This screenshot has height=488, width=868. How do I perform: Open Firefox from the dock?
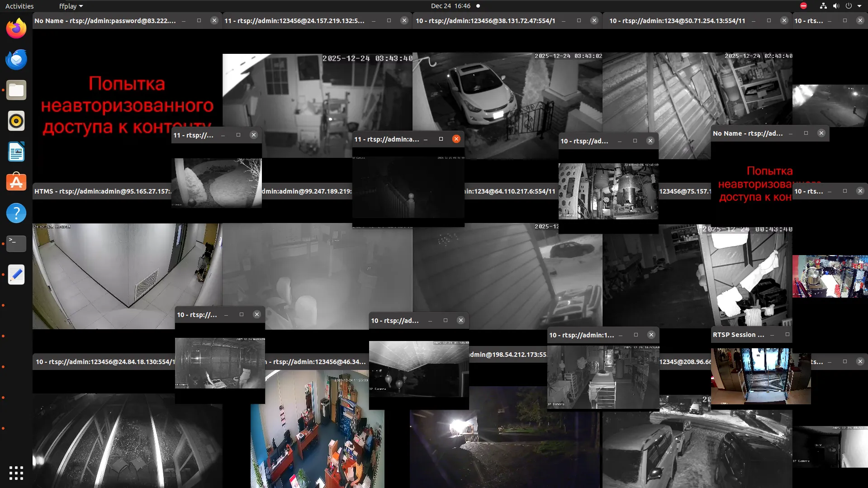tap(16, 28)
